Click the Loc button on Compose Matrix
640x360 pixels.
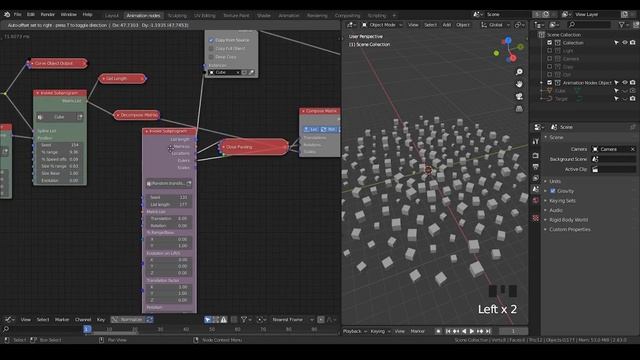coord(311,129)
